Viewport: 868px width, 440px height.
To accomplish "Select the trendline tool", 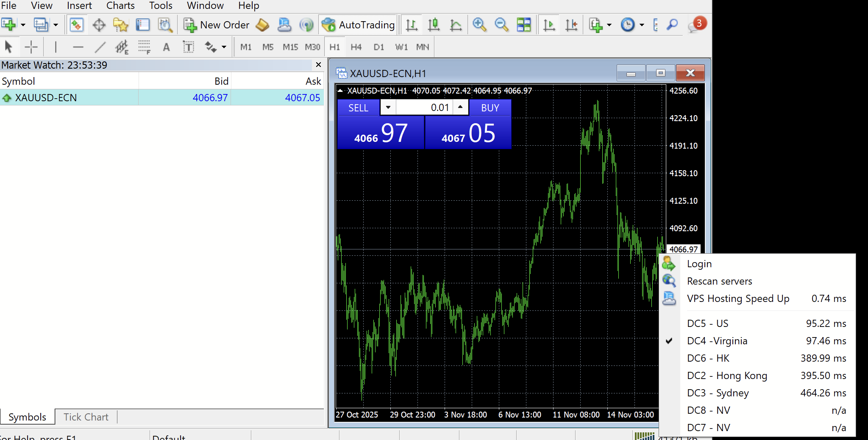I will click(x=100, y=47).
